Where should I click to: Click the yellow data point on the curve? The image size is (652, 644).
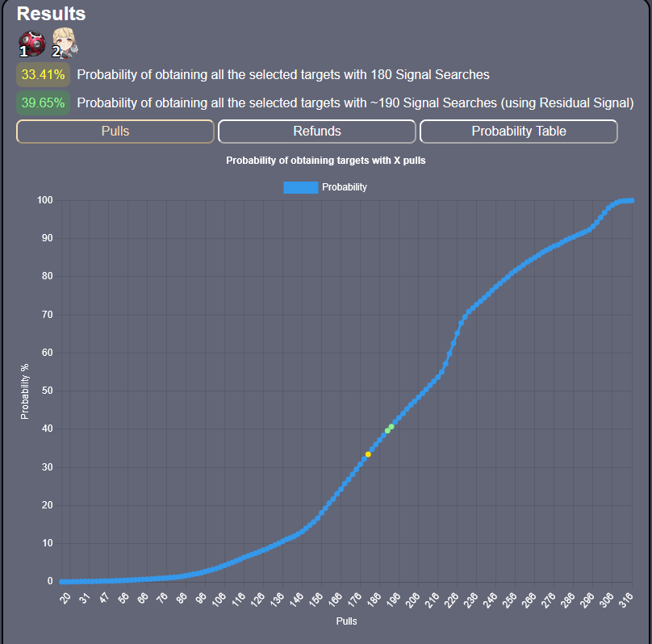pos(368,454)
